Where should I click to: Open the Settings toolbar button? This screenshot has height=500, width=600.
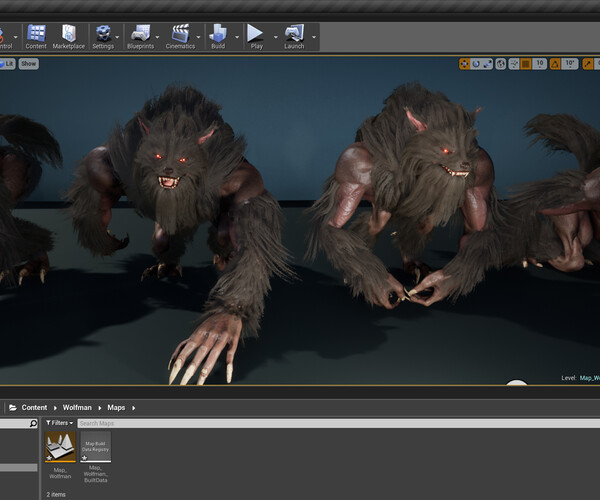[x=103, y=37]
